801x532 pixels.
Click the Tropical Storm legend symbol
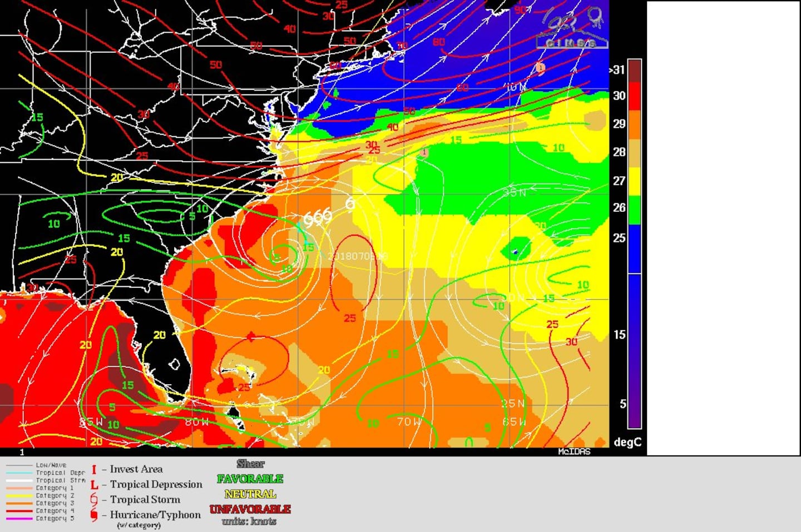[94, 500]
